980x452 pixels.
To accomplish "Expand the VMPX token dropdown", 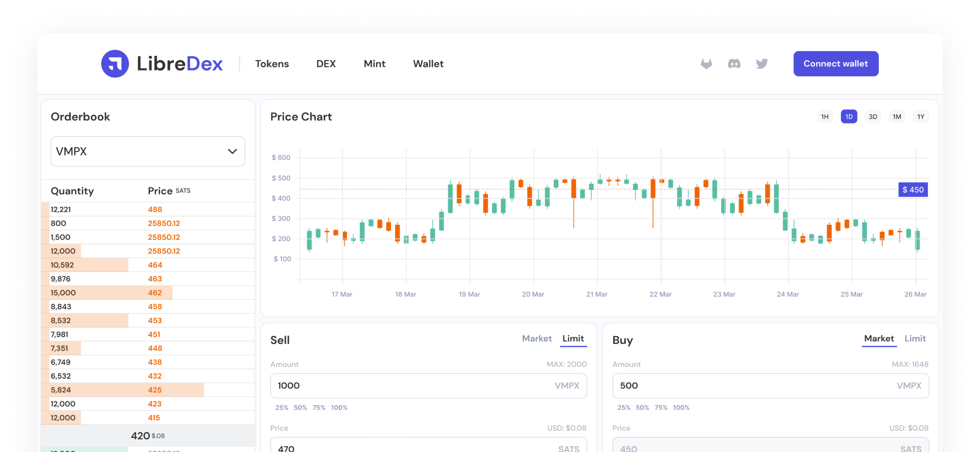I will pos(148,151).
